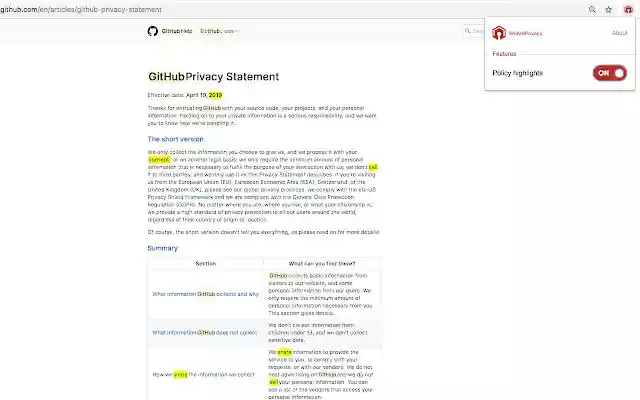Viewport: 640px width, 400px height.
Task: Click the red privacy extension icon in the browser toolbar
Action: [628, 9]
